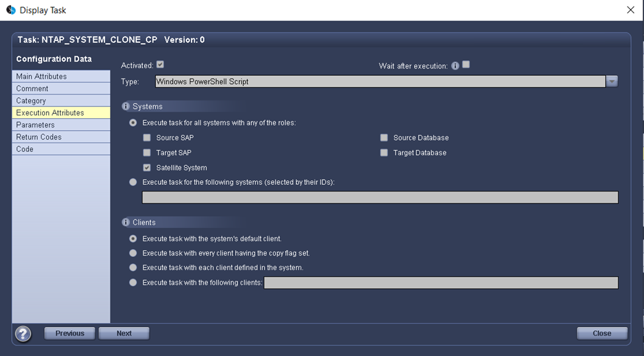Go to the Main Attributes section
Screen dimensions: 644x356
(42, 77)
